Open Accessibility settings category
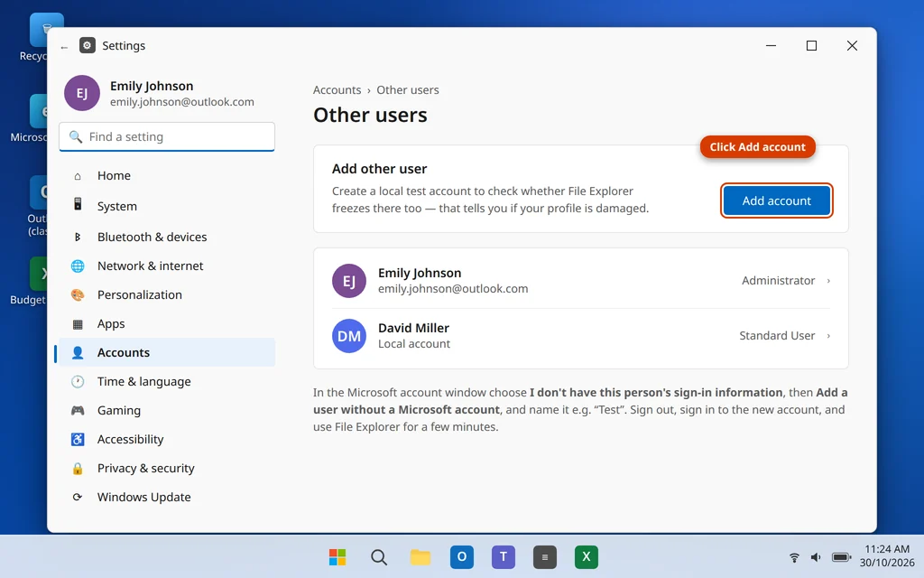Image resolution: width=924 pixels, height=578 pixels. (167, 440)
